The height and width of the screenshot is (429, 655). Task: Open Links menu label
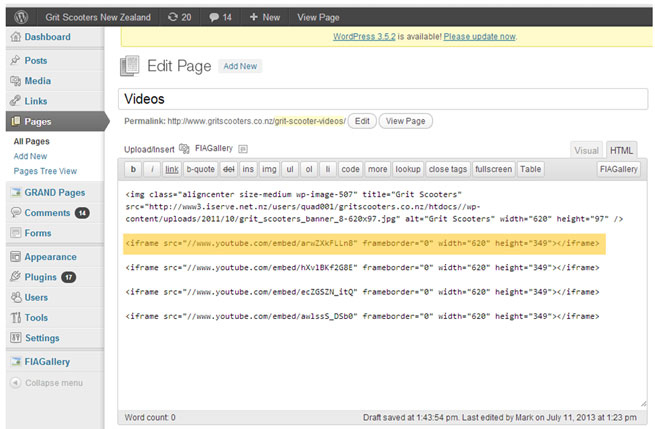[36, 101]
